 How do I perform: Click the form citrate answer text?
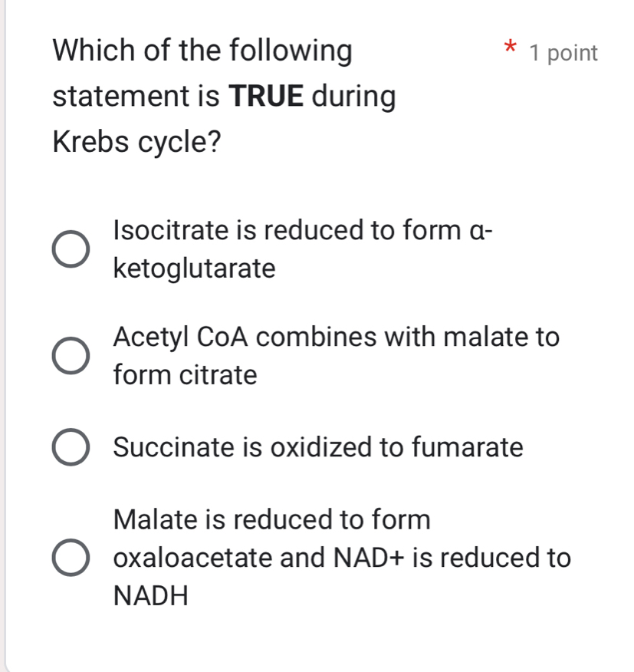(184, 374)
